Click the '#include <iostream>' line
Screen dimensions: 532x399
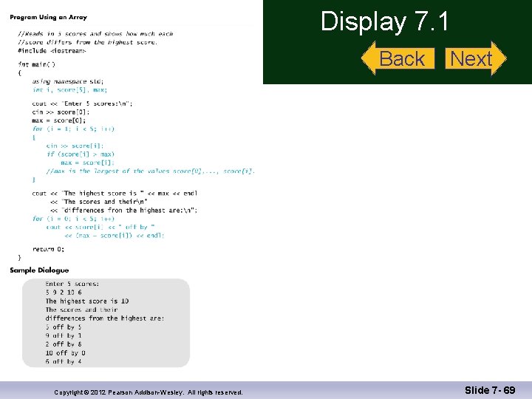52,50
